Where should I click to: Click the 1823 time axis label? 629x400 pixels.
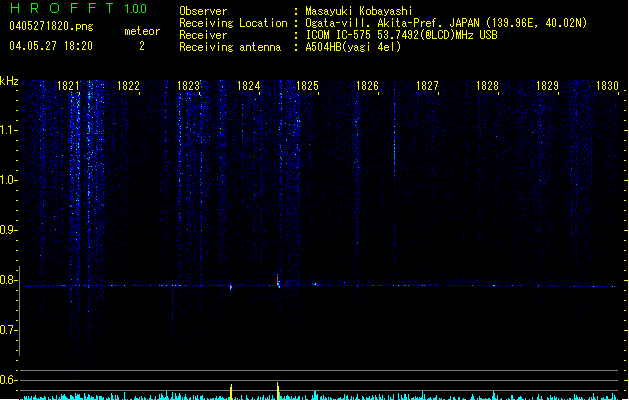tap(188, 86)
